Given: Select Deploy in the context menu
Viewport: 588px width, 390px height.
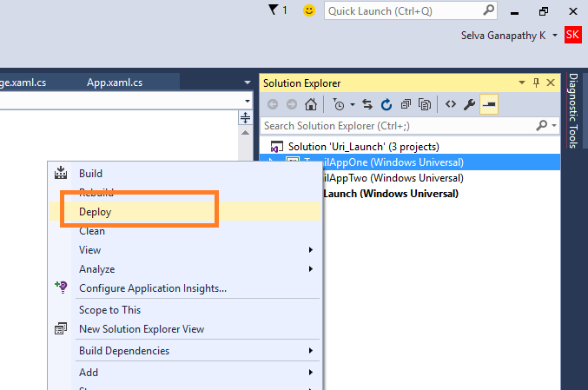Looking at the screenshot, I should click(x=96, y=211).
